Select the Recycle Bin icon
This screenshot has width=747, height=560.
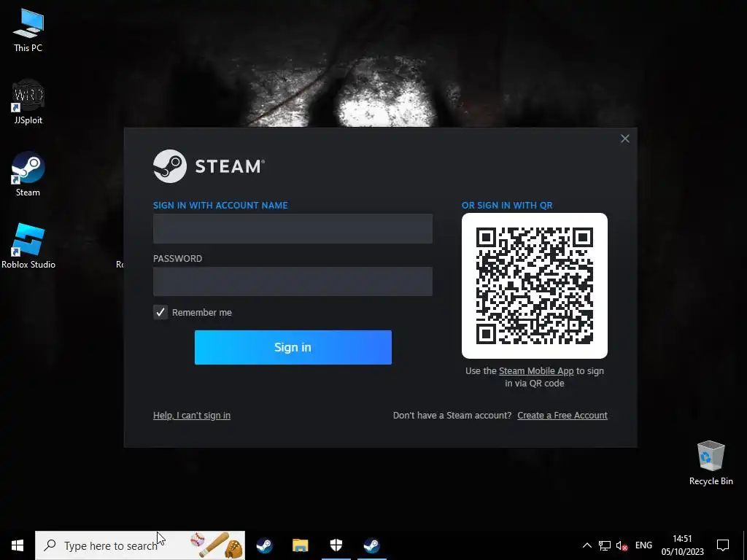coord(711,463)
